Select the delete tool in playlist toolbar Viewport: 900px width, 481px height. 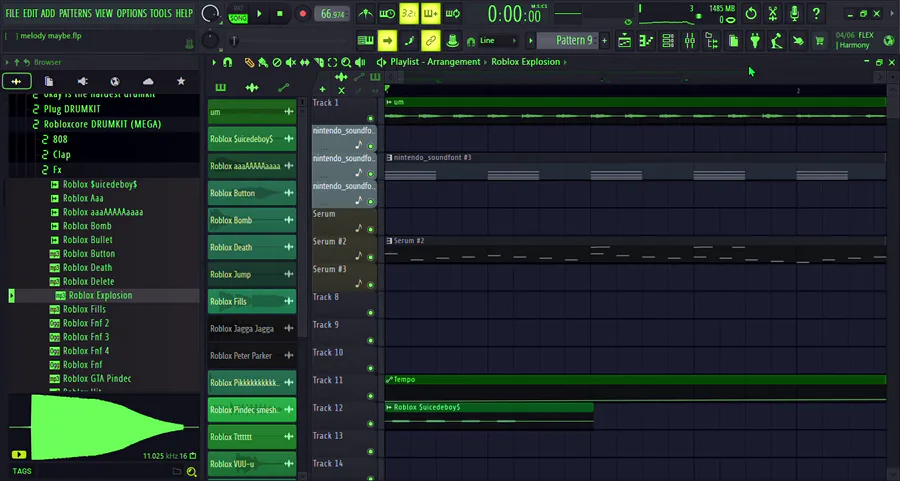click(277, 62)
